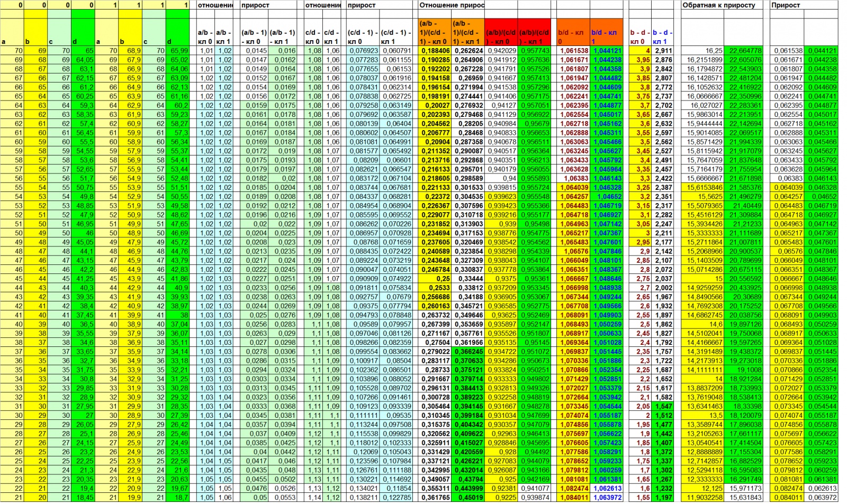Select the cell with 0,939874

tap(534, 497)
